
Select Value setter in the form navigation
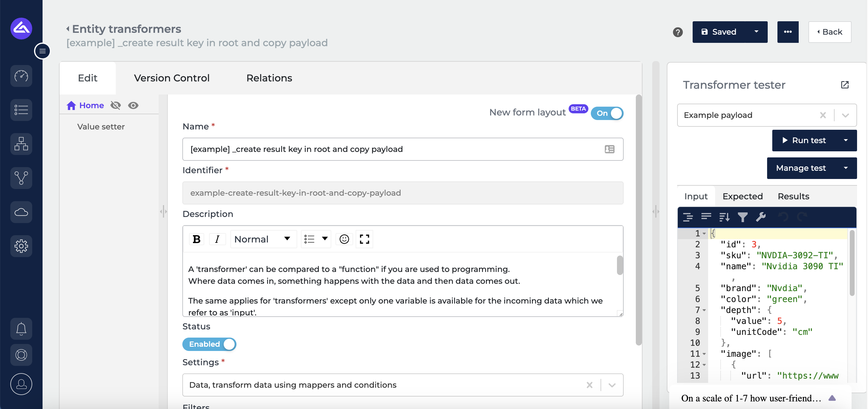click(x=101, y=127)
